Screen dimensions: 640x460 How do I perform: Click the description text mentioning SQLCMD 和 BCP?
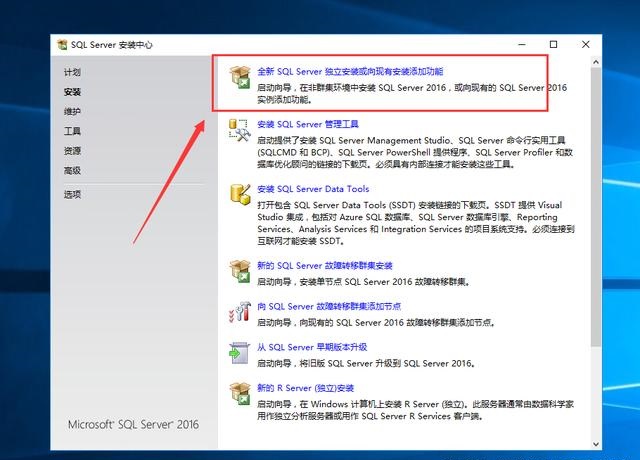coord(415,153)
